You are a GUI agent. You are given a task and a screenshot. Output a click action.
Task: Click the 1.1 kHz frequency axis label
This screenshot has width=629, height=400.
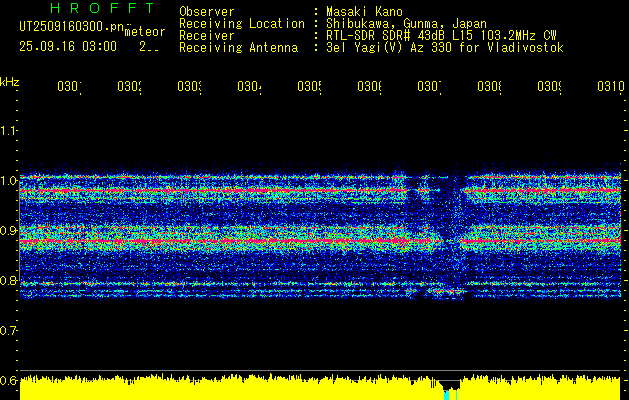point(8,130)
